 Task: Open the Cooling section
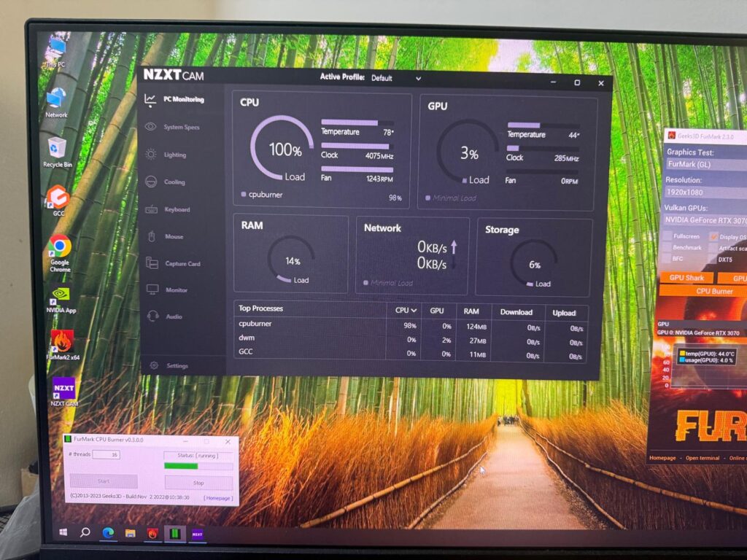(x=166, y=182)
